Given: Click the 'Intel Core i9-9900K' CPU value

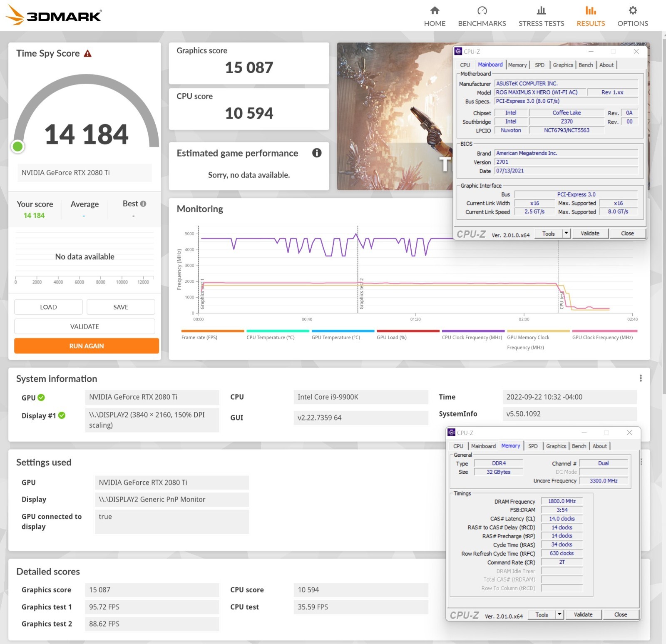Looking at the screenshot, I should [x=360, y=397].
